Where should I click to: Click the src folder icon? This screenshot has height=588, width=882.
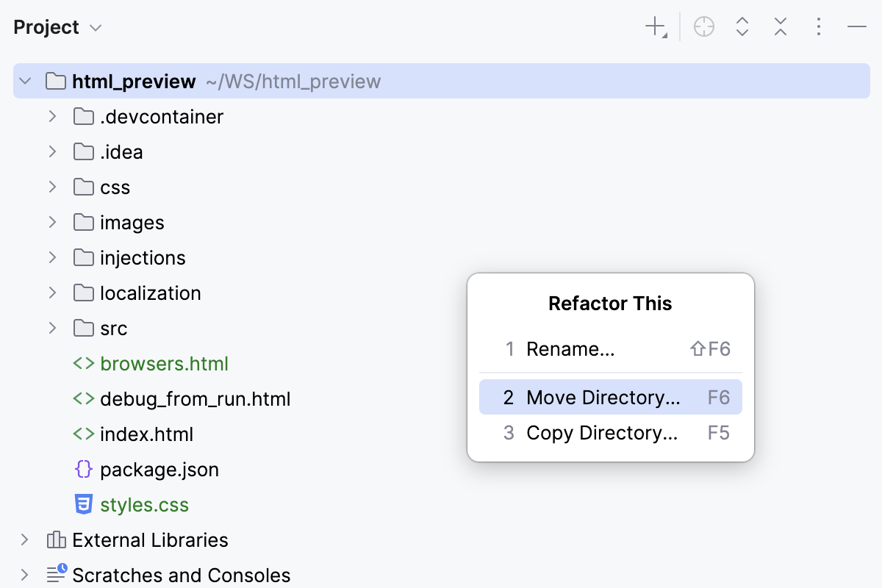84,328
